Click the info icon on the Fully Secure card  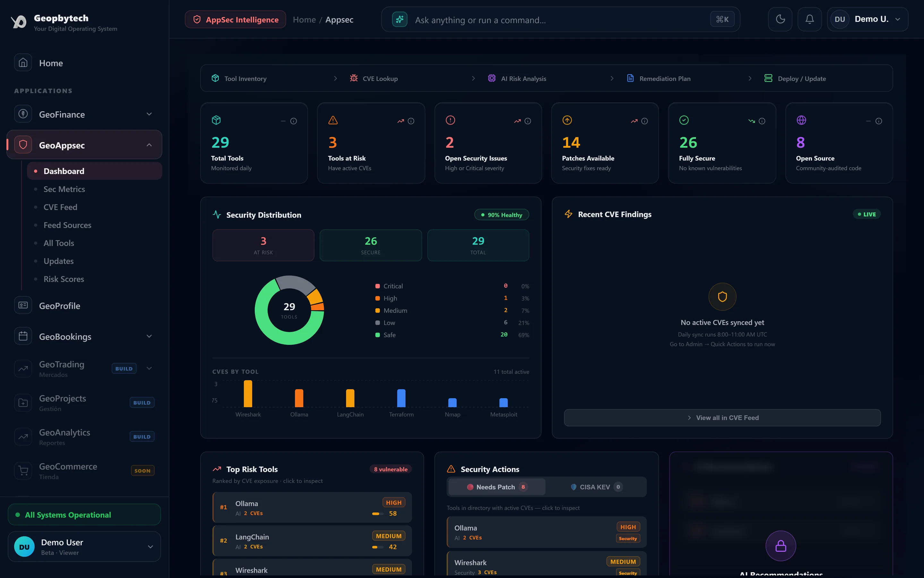tap(762, 121)
